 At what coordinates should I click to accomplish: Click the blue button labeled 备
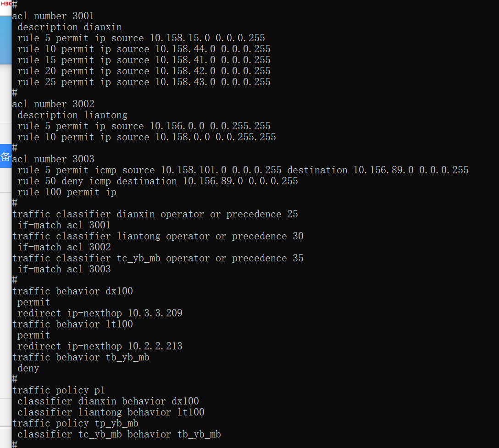coord(6,156)
